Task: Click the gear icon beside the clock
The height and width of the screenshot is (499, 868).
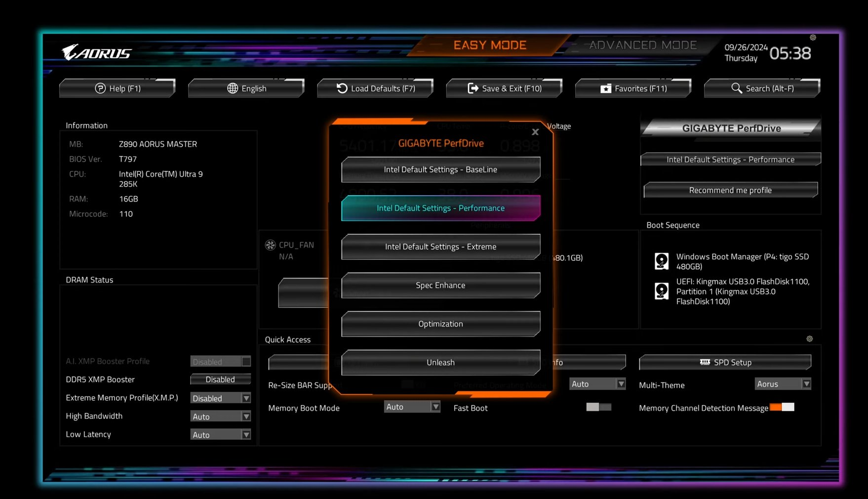Action: pos(813,38)
